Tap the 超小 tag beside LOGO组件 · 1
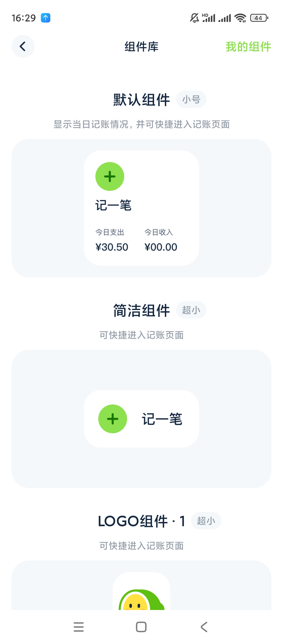283x644 pixels. pos(206,521)
